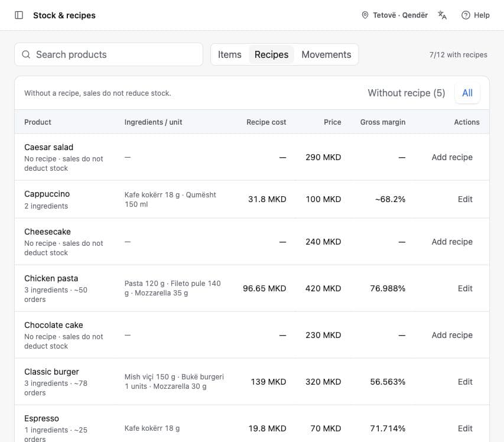Open the Tetovë · Qendër location selector
The height and width of the screenshot is (442, 504).
coord(395,15)
